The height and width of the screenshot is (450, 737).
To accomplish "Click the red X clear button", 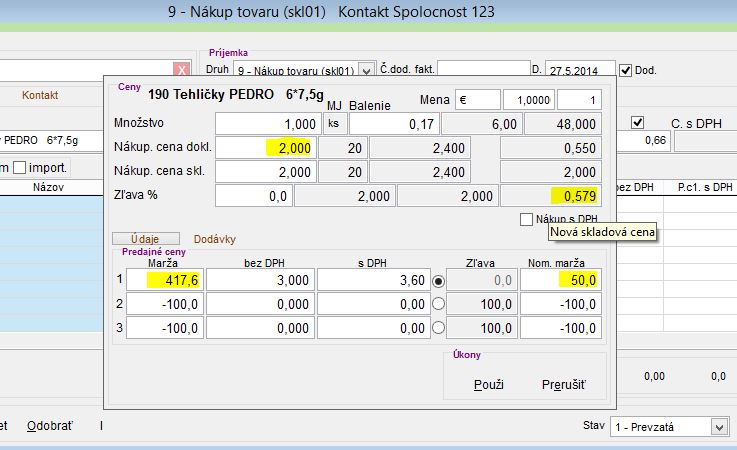I will 181,70.
